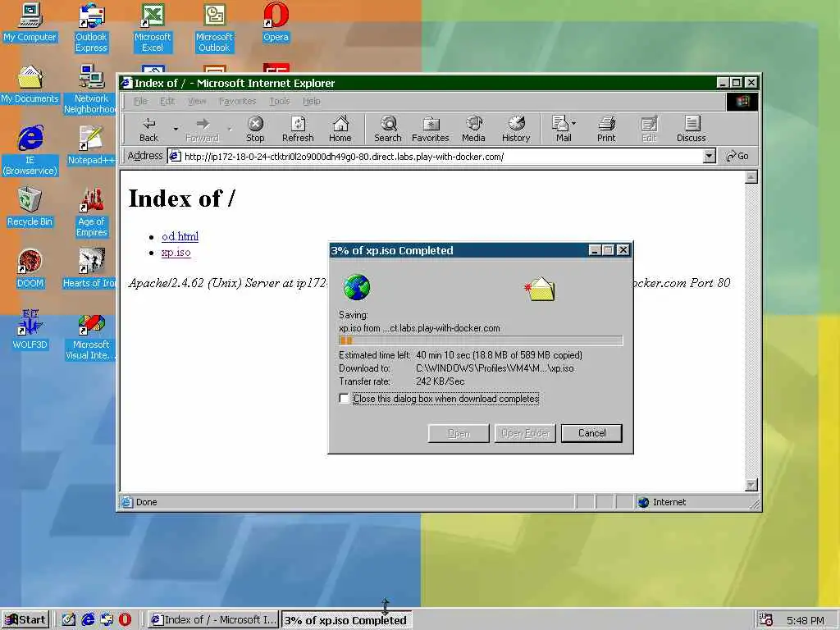Click the Outlook Express quick launch icon
Image resolution: width=840 pixels, height=630 pixels.
[x=107, y=619]
